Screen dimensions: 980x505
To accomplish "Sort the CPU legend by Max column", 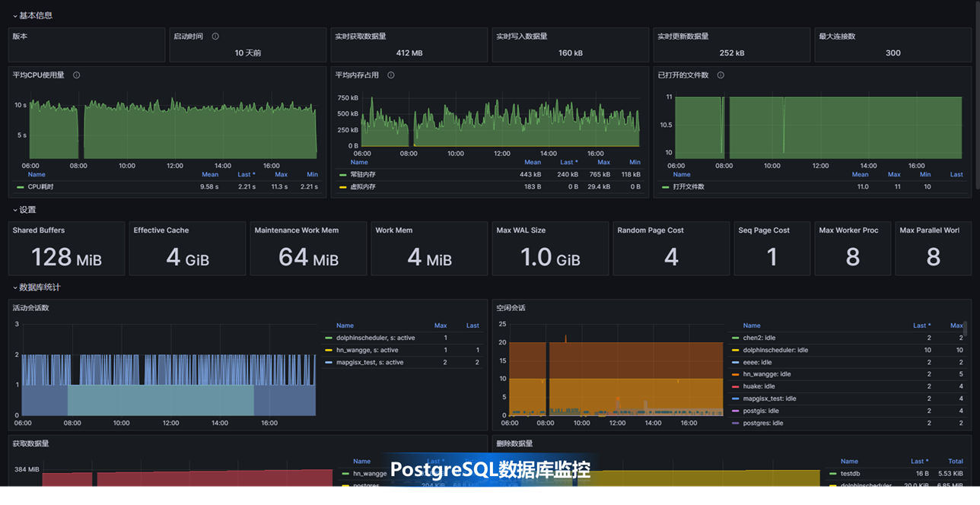I will pos(282,174).
